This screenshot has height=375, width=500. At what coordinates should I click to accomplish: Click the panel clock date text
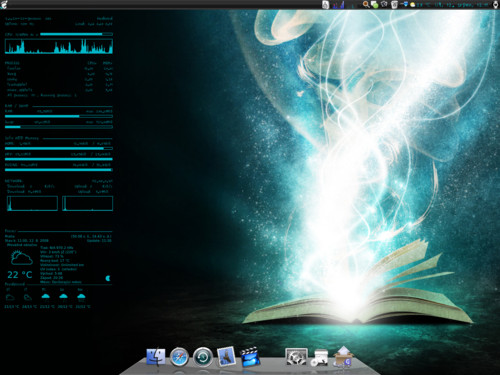click(x=463, y=5)
